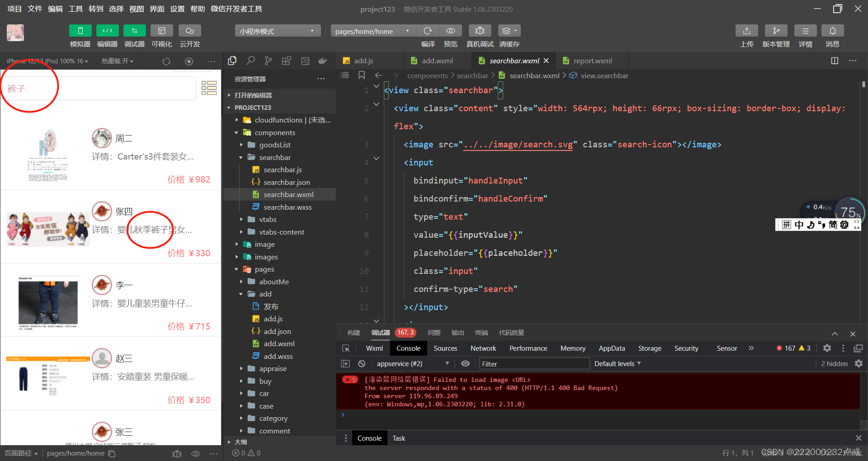Open the 问题 panel tab

[434, 333]
